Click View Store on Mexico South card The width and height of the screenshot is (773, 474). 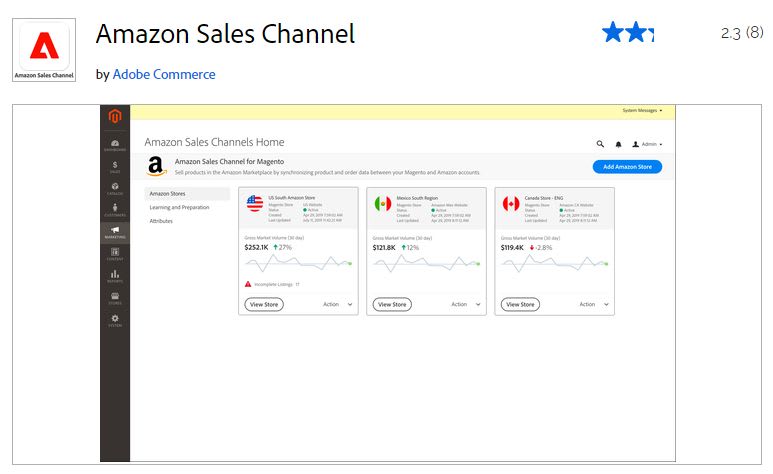[392, 304]
